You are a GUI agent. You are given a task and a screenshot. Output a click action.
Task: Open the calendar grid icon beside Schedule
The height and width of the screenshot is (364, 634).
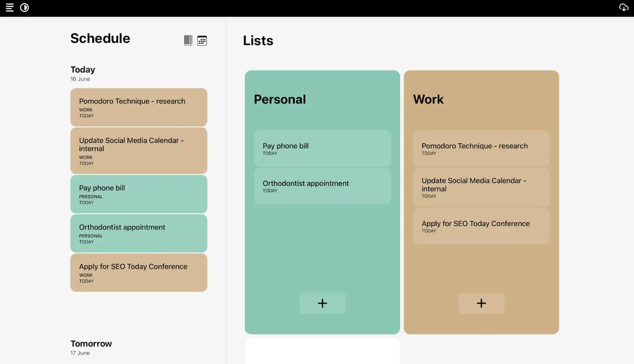click(202, 40)
